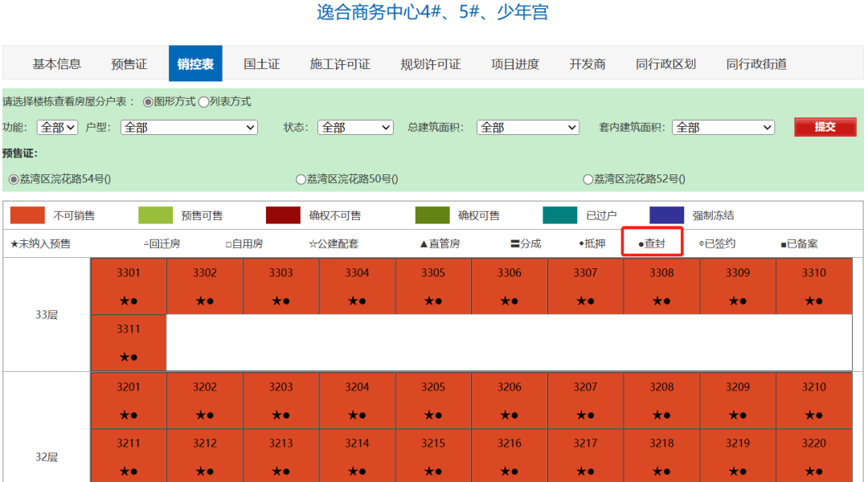The width and height of the screenshot is (868, 482).
Task: Click the 回迁房 legend item
Action: coord(162,244)
